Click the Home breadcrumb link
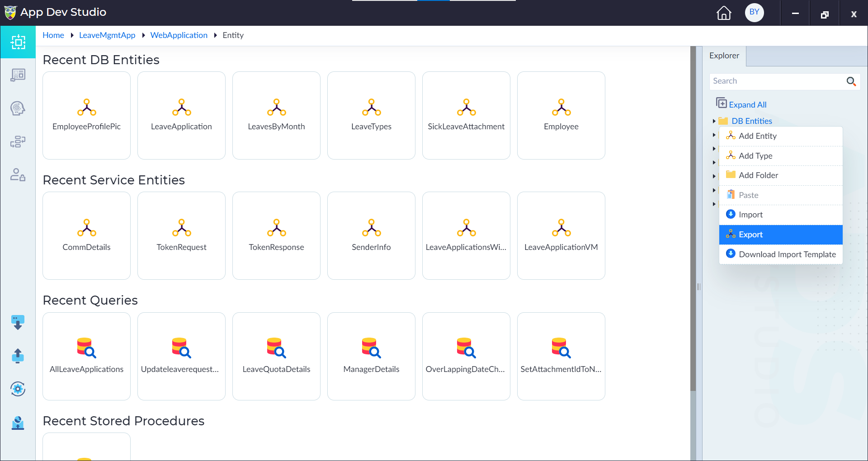 (x=53, y=35)
